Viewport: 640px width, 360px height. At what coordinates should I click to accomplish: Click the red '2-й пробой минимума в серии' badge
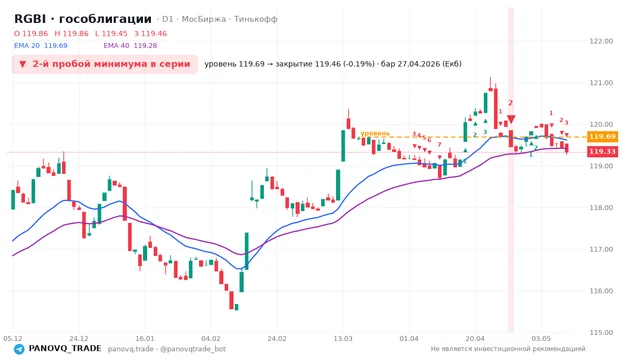pos(105,64)
